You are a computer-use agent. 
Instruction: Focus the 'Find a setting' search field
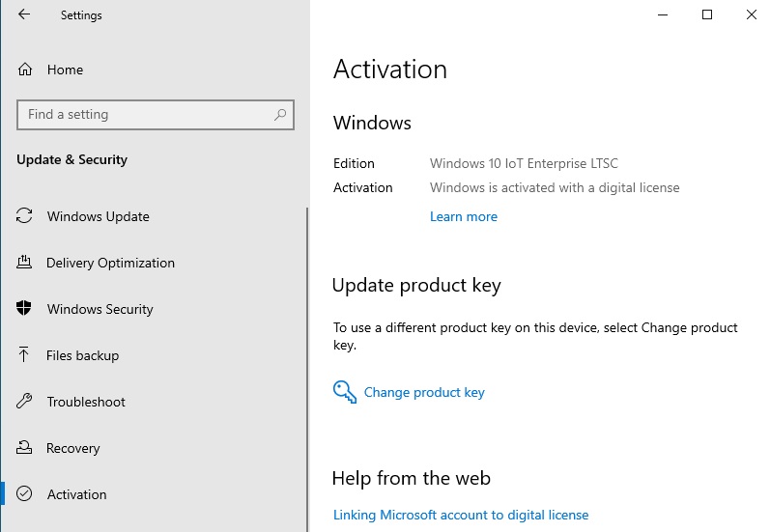(x=145, y=114)
